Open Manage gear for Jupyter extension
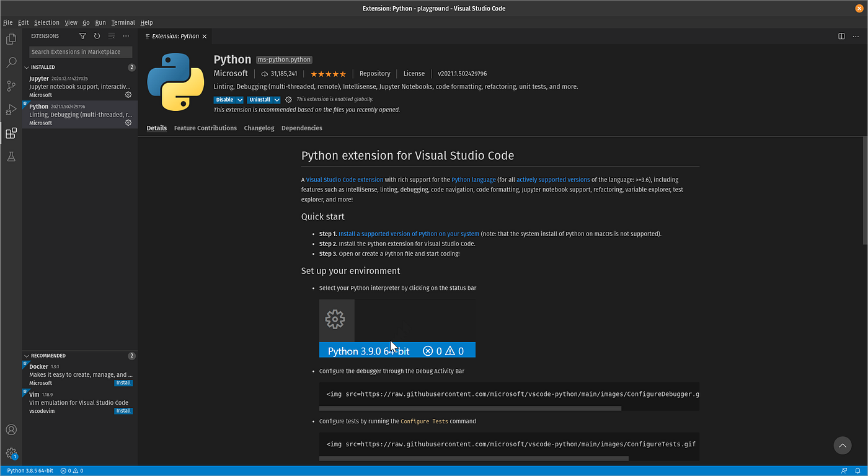Screen dimensions: 868x476 tap(128, 95)
